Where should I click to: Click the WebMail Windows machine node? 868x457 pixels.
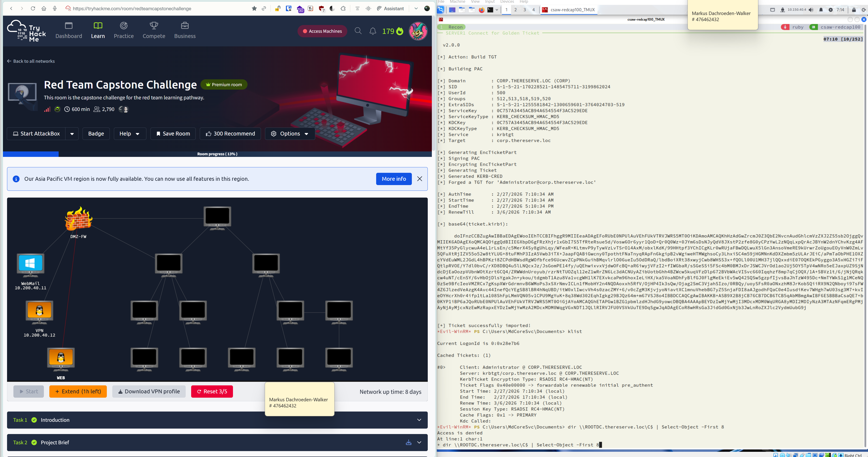click(x=30, y=264)
